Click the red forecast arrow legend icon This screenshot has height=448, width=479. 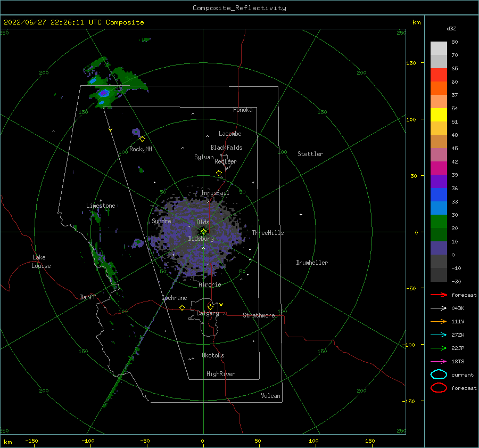tap(439, 295)
